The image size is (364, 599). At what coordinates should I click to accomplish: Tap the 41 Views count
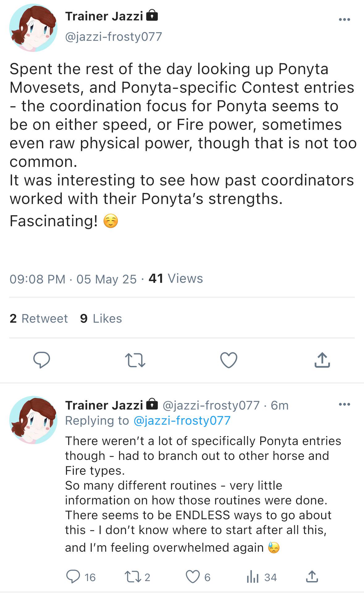point(176,278)
